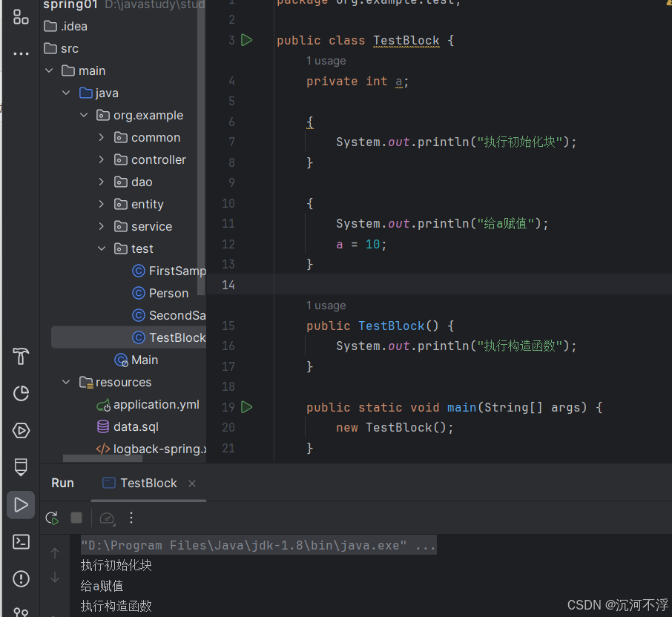Click the '1 usage' hint above field a
The height and width of the screenshot is (617, 672).
pyautogui.click(x=326, y=62)
